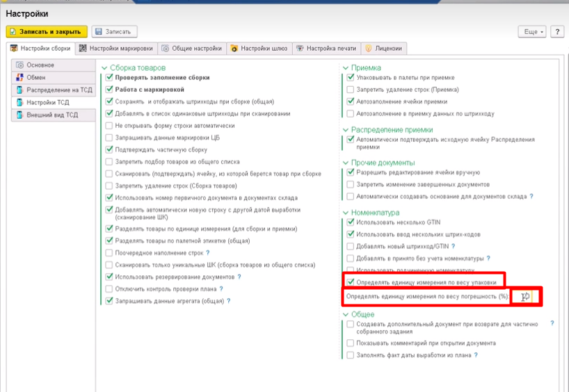The width and height of the screenshot is (569, 392).
Task: Click the floppy icon on Записать button
Action: [x=99, y=32]
